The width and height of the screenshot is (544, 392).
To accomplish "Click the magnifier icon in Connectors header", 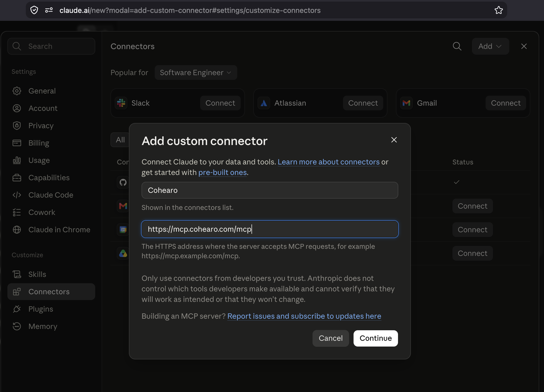I will tap(457, 46).
